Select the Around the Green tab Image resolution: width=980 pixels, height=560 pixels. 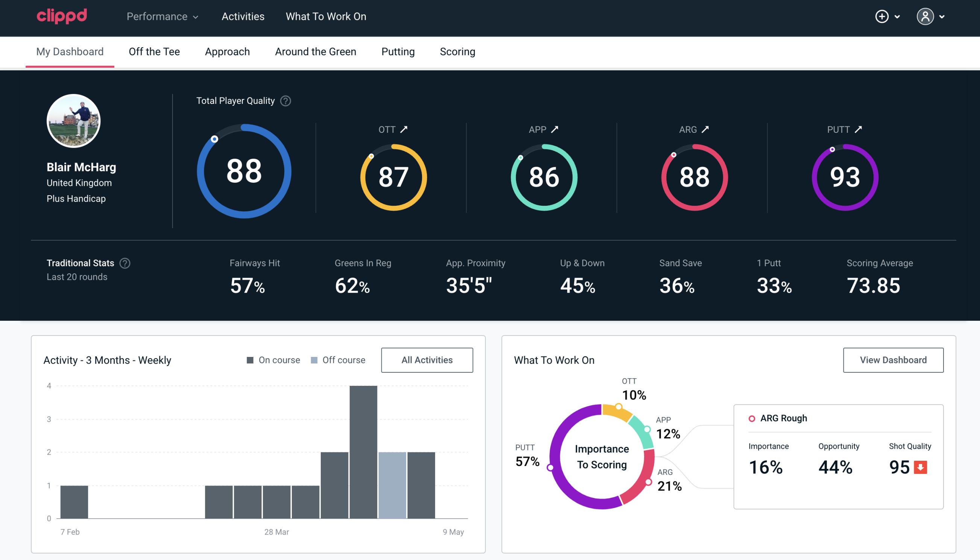(x=315, y=51)
